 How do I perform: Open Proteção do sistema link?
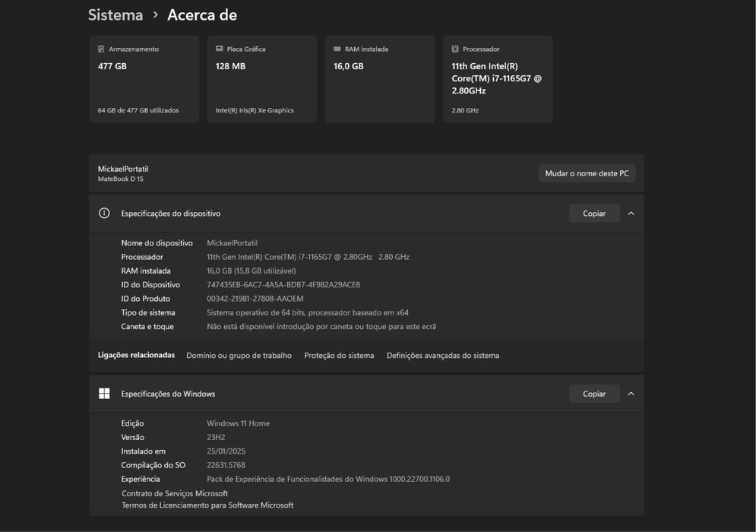click(x=339, y=356)
